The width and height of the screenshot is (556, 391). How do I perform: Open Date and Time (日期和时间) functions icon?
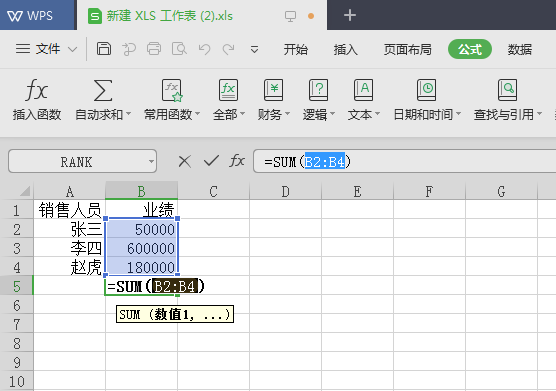(426, 90)
